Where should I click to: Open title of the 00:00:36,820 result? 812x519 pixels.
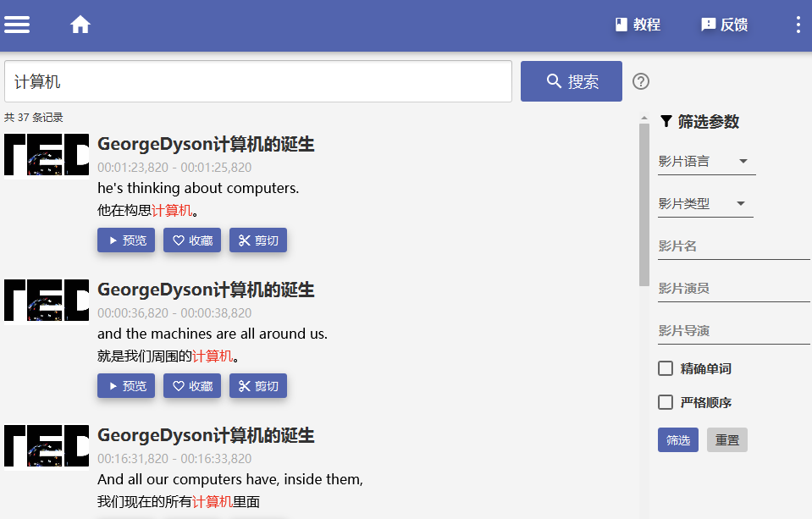coord(206,290)
